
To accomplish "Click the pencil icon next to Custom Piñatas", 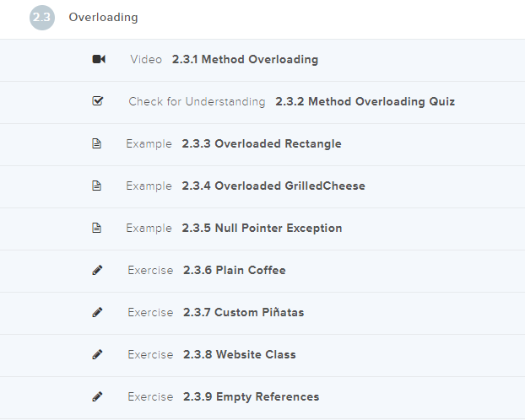I will coord(97,312).
